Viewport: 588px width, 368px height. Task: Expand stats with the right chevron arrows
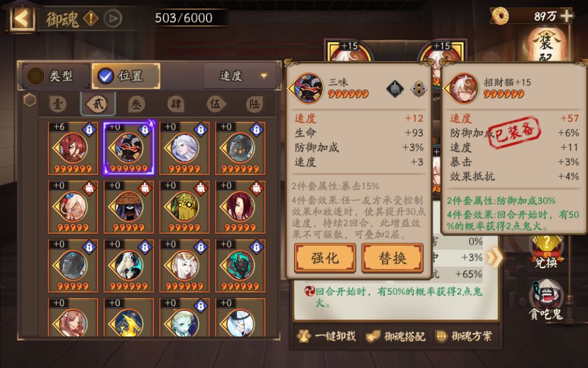pos(493,257)
